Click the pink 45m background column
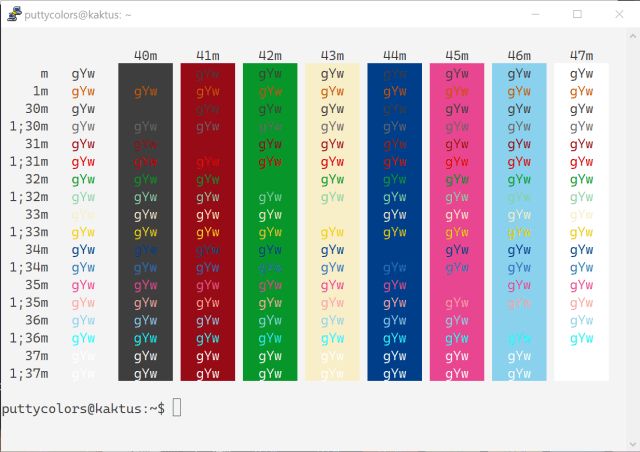Viewport: 640px width, 452px height. click(457, 222)
